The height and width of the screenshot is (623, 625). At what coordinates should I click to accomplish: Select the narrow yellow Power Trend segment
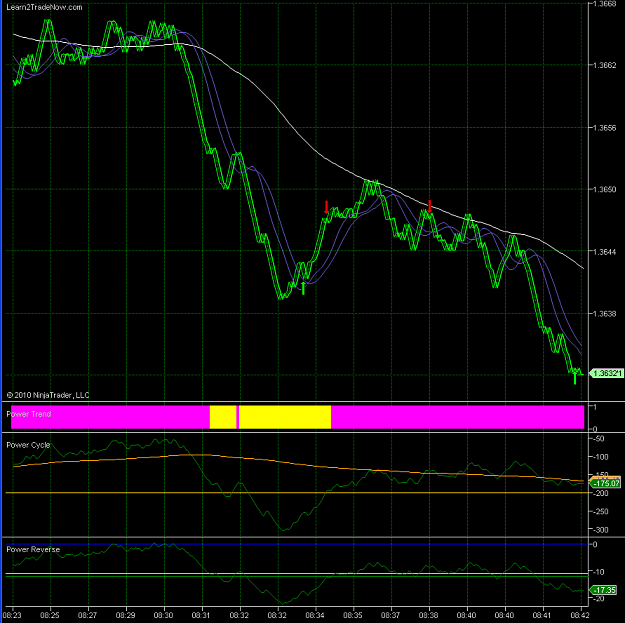pos(223,417)
